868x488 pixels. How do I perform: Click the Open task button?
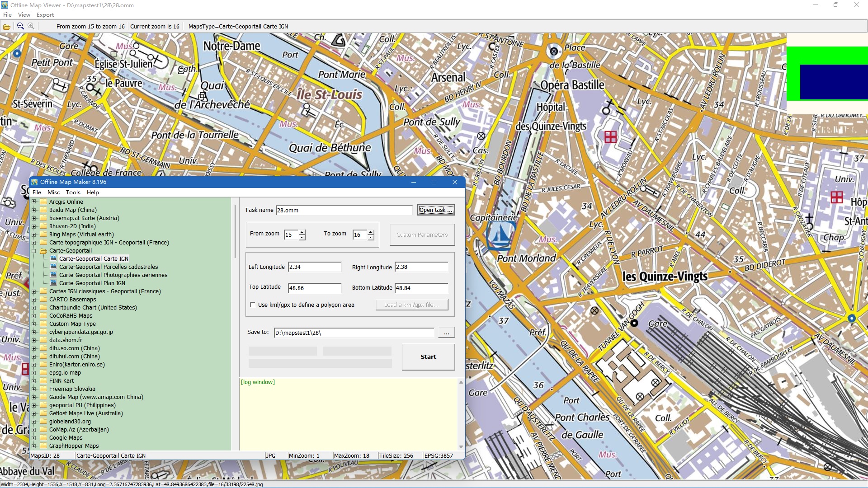click(435, 210)
